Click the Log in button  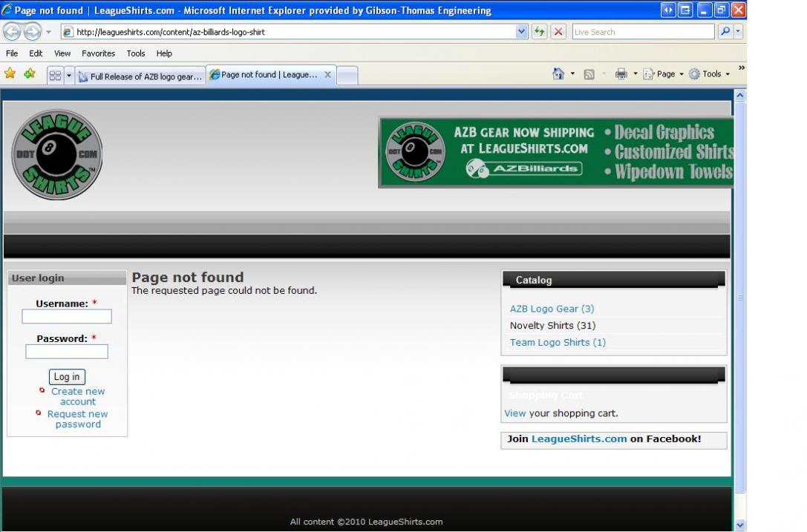coord(67,377)
